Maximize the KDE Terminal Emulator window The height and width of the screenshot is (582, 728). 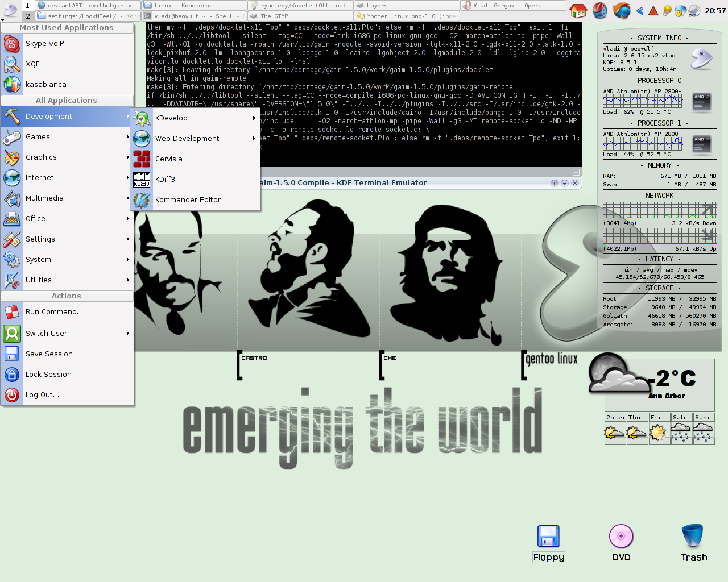555,183
